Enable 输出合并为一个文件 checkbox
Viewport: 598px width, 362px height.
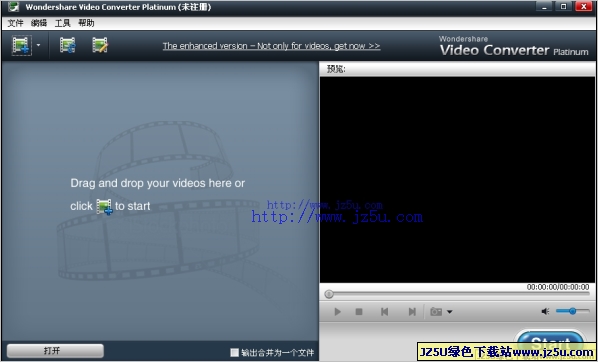pyautogui.click(x=235, y=352)
